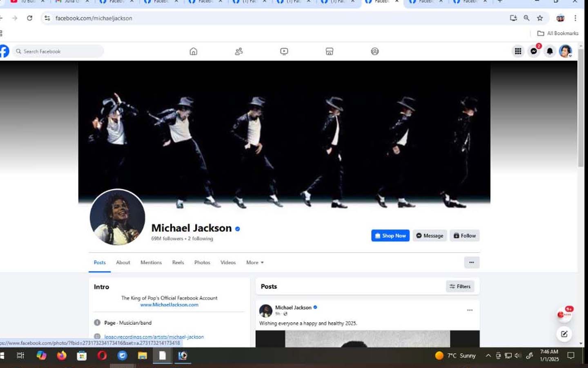Open the 7°C Sunny weather widget
This screenshot has height=368, width=588.
[455, 355]
